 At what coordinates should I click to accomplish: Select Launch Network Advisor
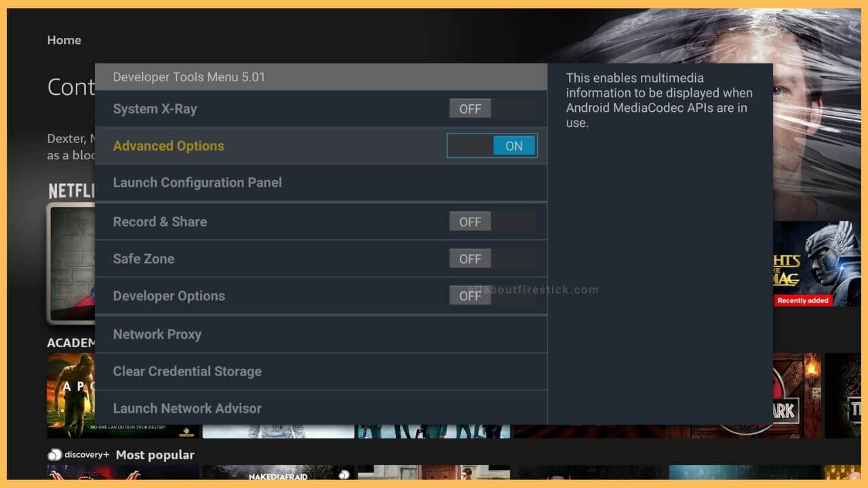(187, 408)
